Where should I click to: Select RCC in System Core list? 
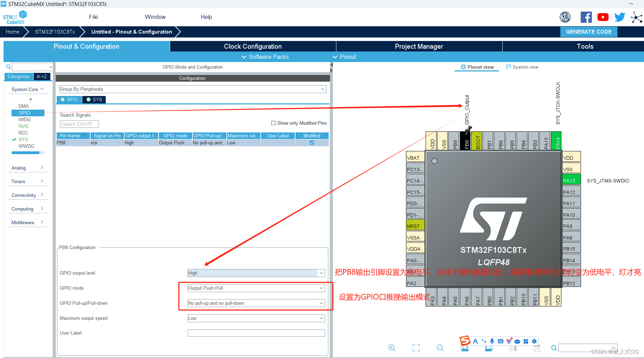click(x=23, y=133)
